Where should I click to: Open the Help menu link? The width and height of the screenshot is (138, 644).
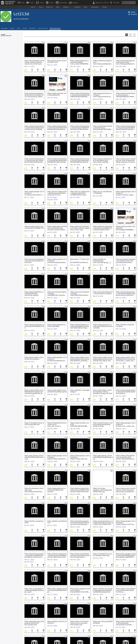point(58,7)
